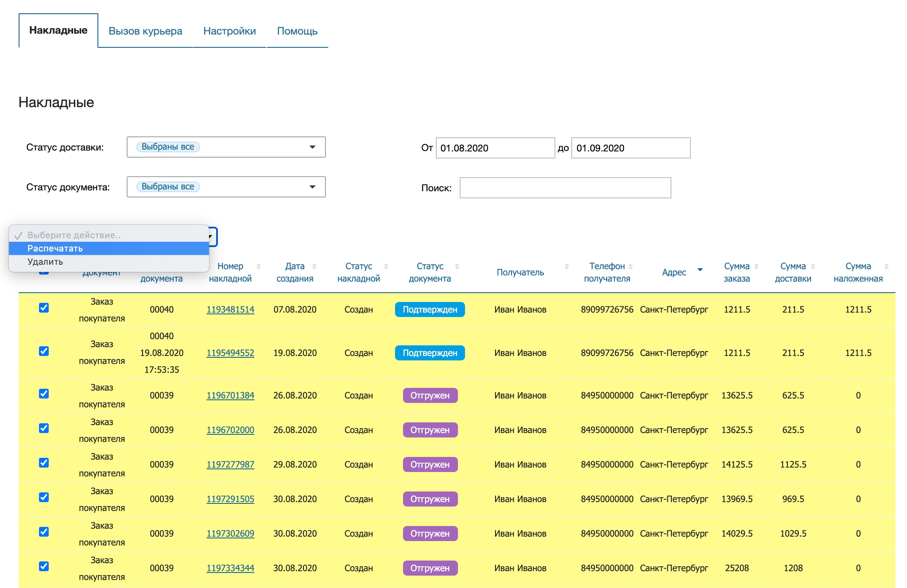Screen dimensions: 907x588
Task: Sort by Получатель column arrows
Action: 567,267
